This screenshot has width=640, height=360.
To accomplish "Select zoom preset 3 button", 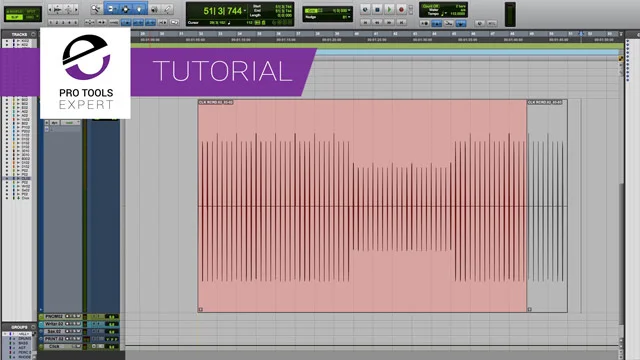I will tap(63, 22).
